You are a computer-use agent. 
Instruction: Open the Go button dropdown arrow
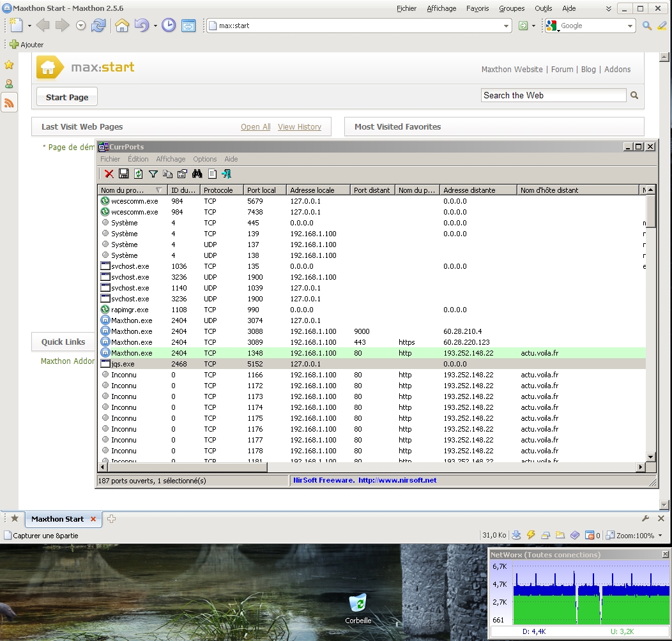coord(533,26)
